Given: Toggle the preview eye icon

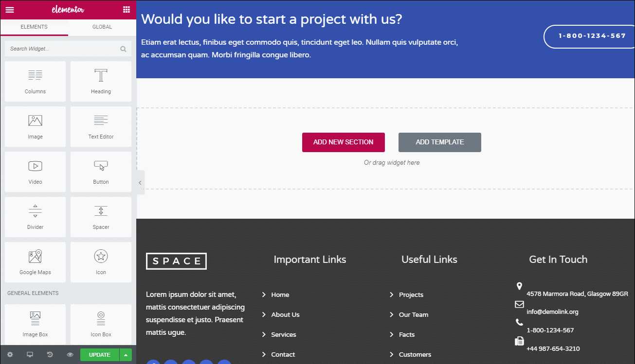Looking at the screenshot, I should click(x=70, y=355).
